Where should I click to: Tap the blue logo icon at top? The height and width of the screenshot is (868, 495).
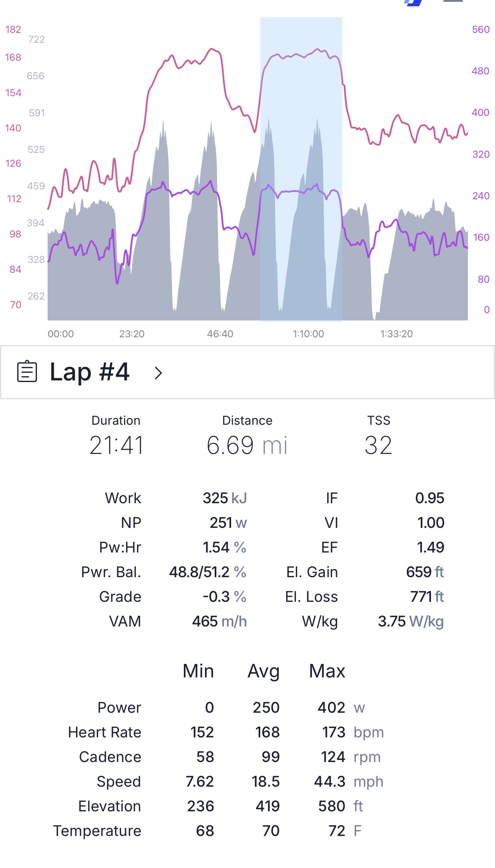(x=414, y=2)
